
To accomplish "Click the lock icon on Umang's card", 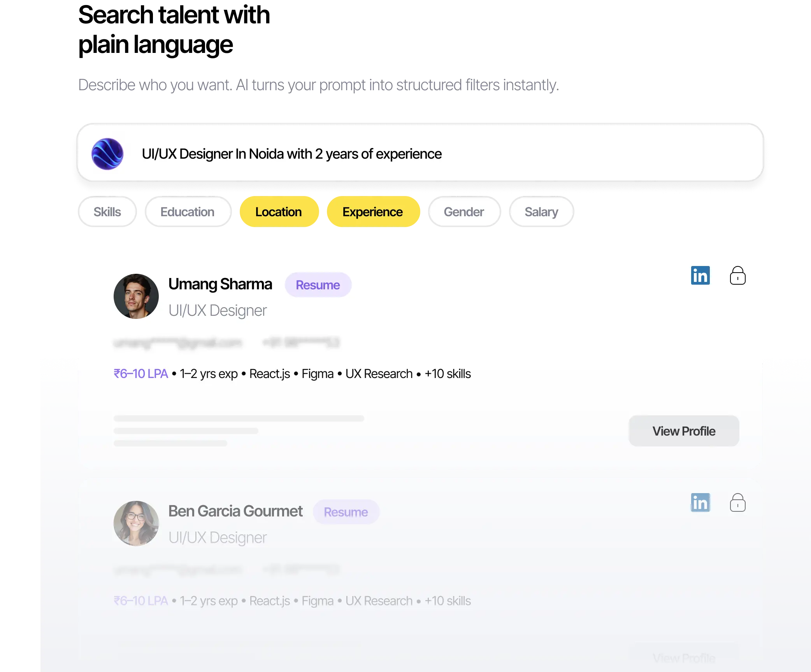I will [x=737, y=276].
